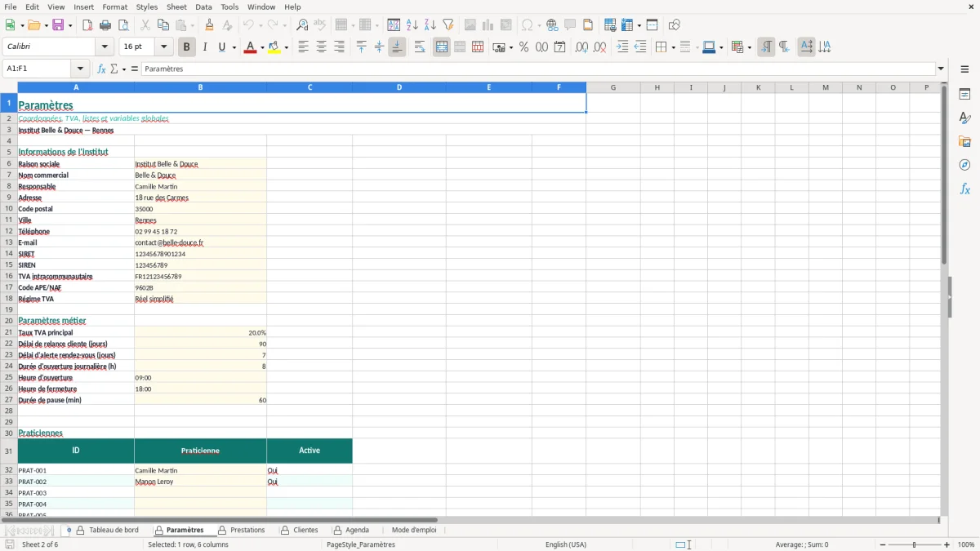Open the font size dropdown

[163, 47]
